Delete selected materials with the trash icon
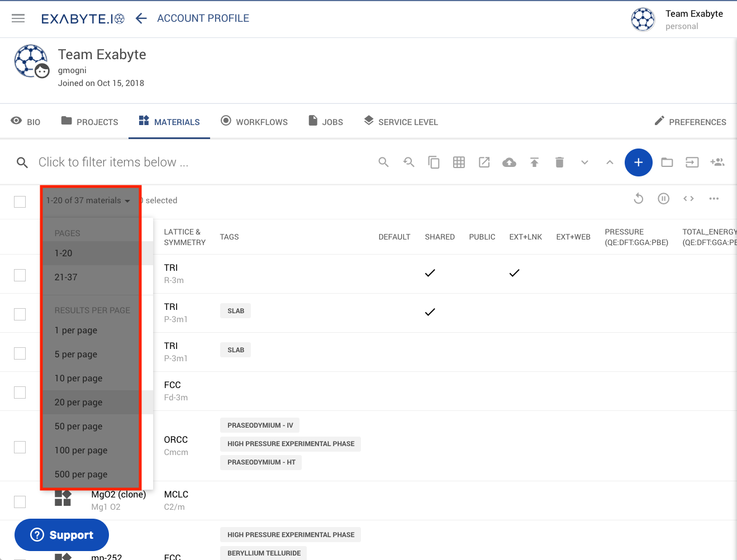This screenshot has width=737, height=560. [x=559, y=162]
